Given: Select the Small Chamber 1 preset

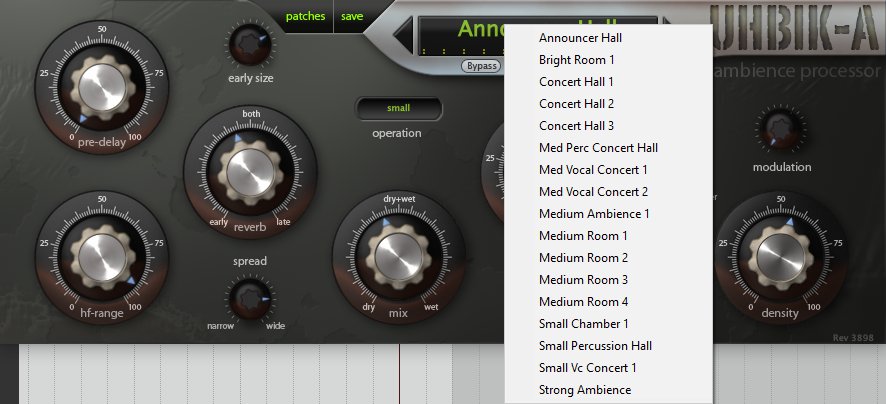Looking at the screenshot, I should click(609, 324).
